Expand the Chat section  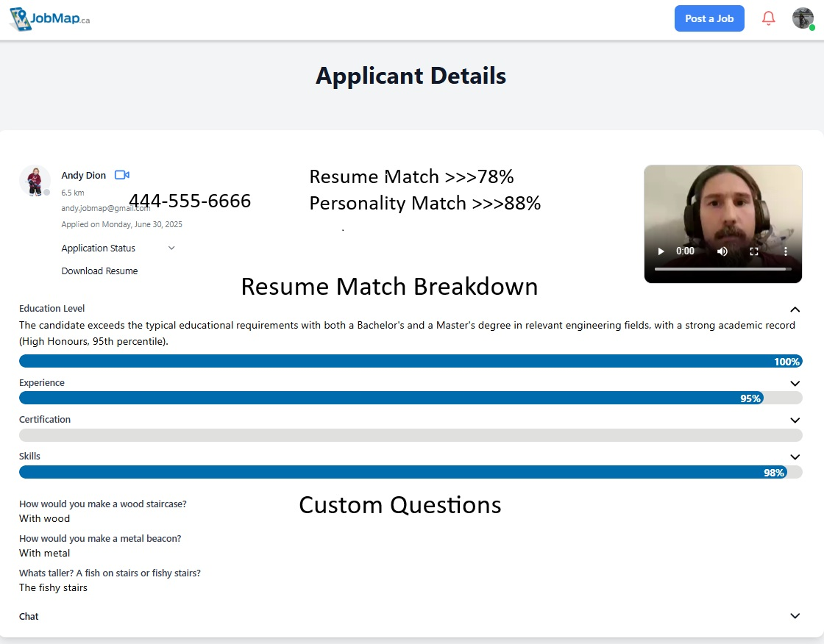[795, 616]
